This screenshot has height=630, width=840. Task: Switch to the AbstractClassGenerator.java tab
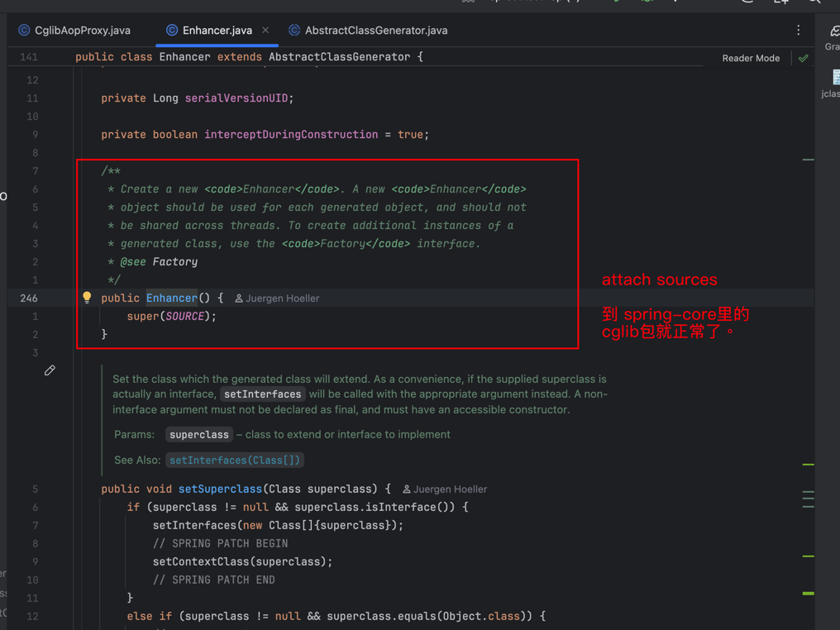click(375, 31)
